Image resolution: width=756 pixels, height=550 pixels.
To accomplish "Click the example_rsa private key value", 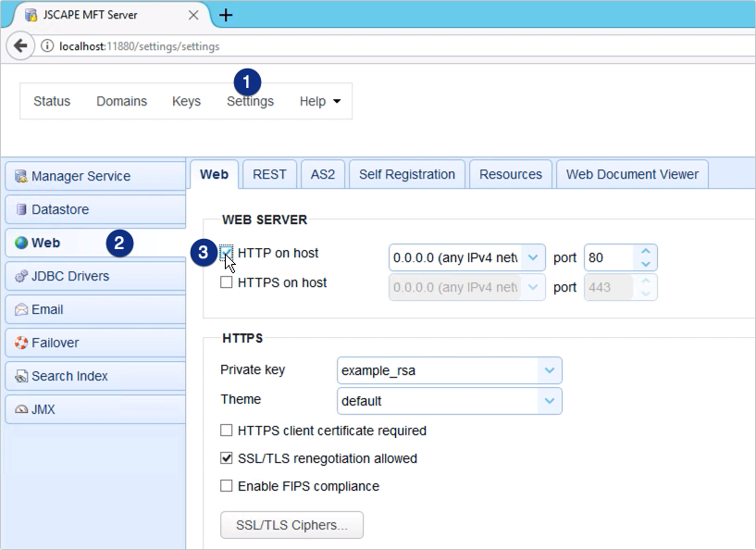I will [378, 370].
